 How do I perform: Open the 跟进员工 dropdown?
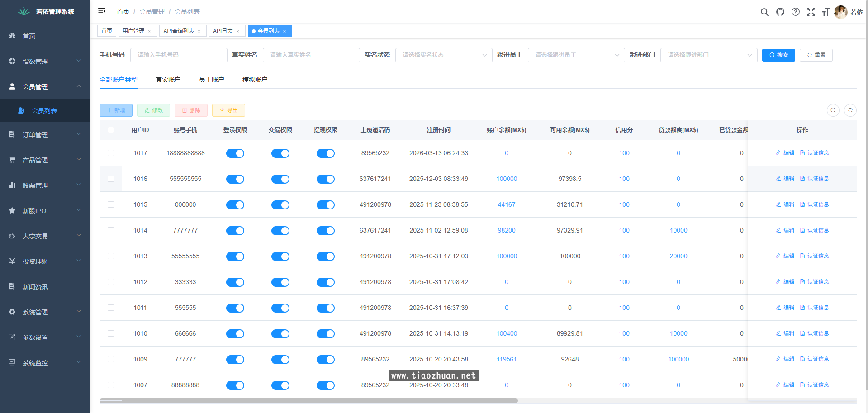point(576,55)
